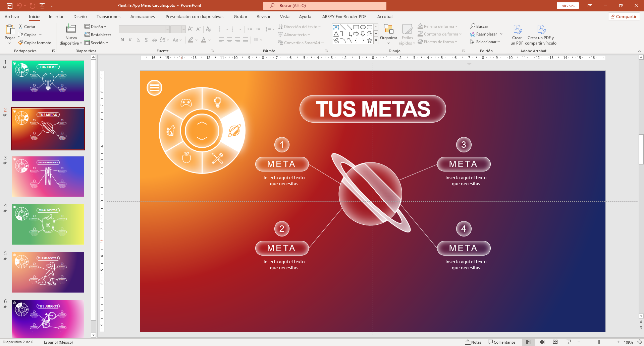The image size is (644, 346).
Task: Click the Nueva diapositiva icon
Action: click(x=71, y=29)
